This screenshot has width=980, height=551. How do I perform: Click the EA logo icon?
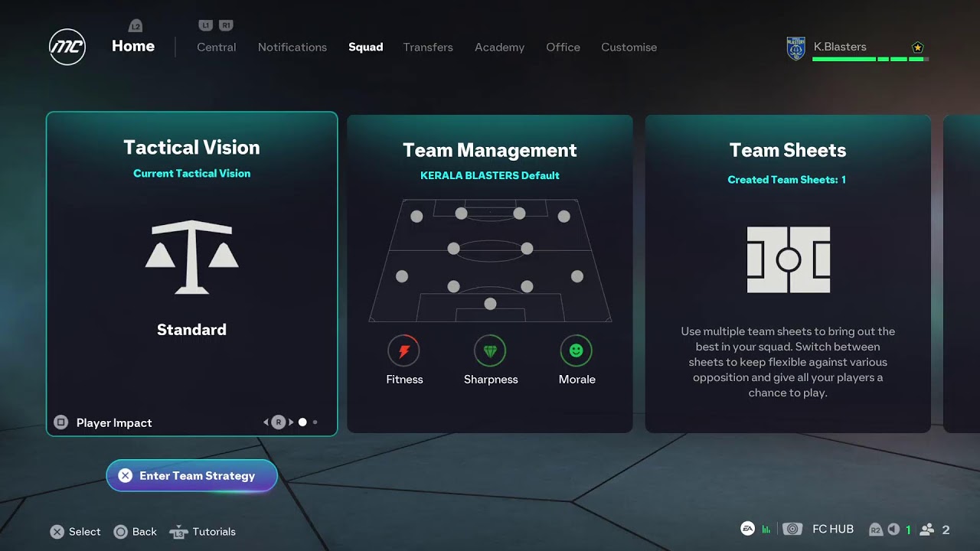coord(747,529)
